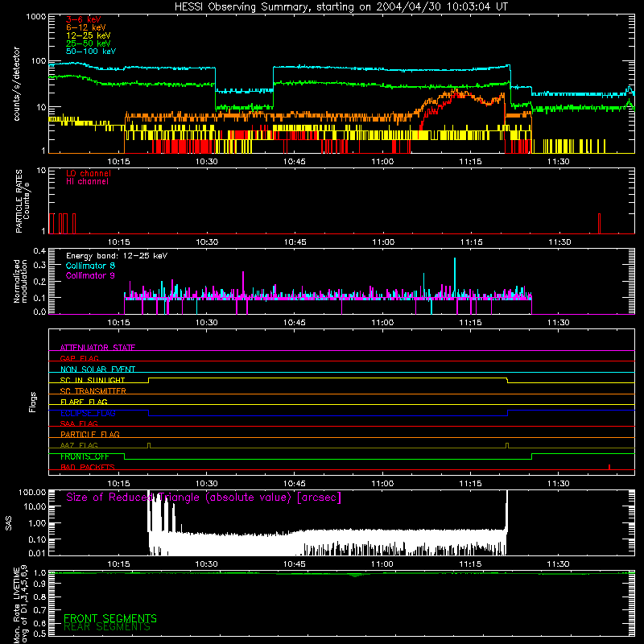
Task: Click the SAS vertical axis label
Action: pos(8,523)
